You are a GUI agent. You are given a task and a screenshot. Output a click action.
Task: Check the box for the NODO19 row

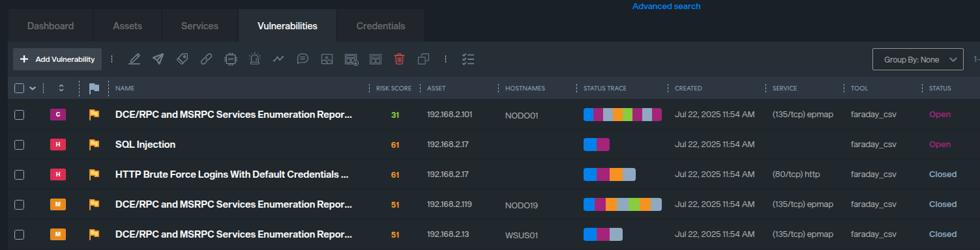coord(19,204)
